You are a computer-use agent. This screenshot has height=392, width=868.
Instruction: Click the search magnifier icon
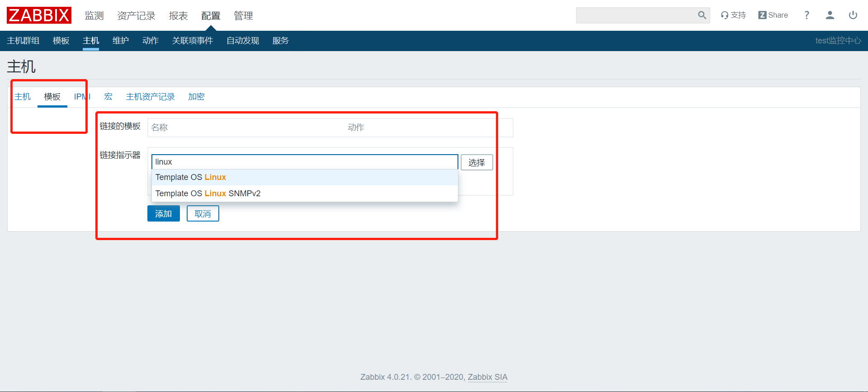pos(702,15)
